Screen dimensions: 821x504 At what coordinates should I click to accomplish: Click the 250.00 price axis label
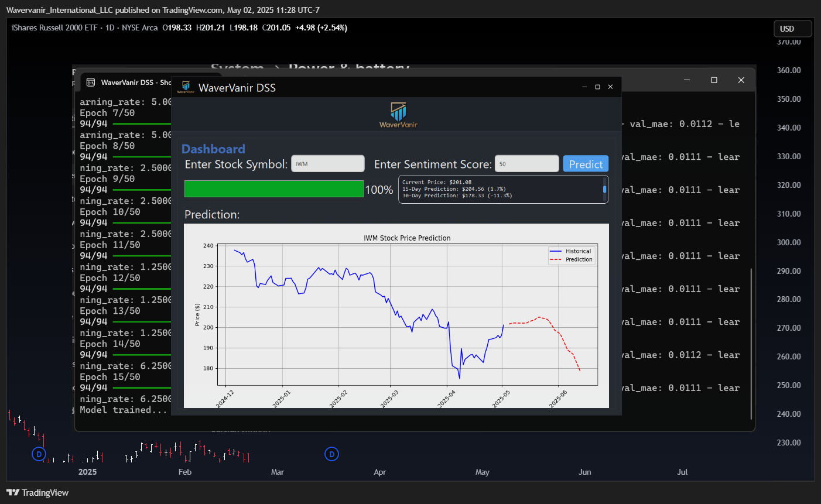pos(789,385)
